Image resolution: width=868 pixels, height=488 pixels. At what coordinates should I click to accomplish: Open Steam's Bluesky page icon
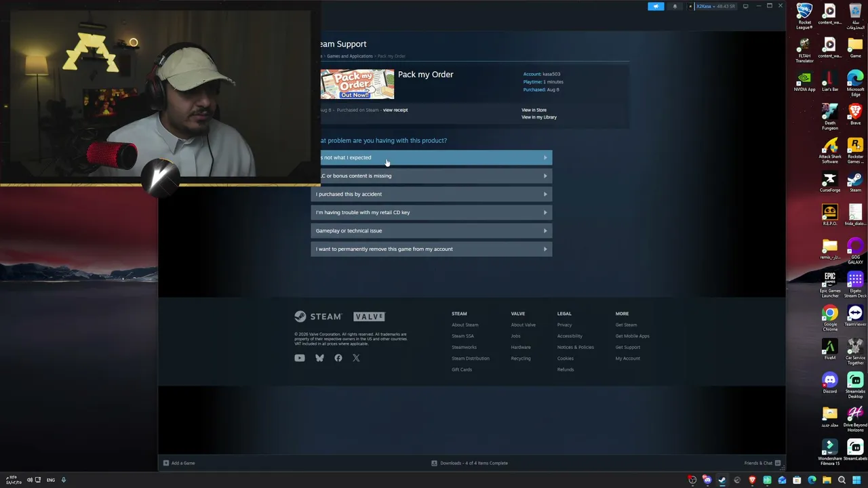pos(319,358)
